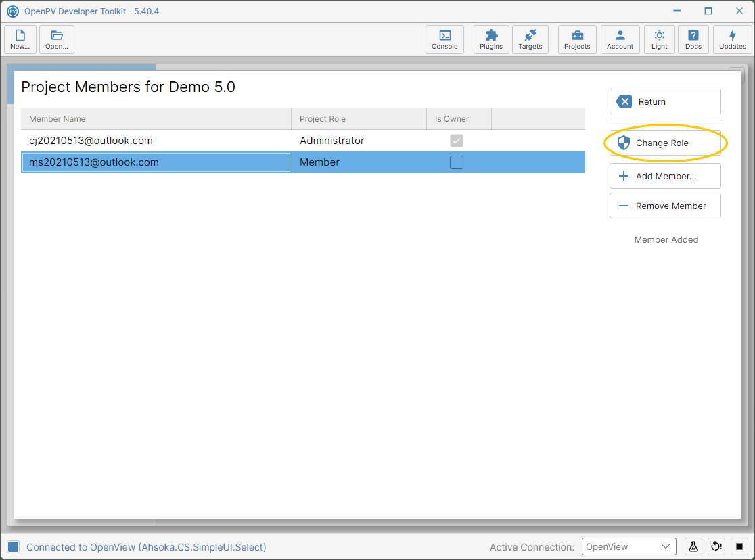The width and height of the screenshot is (755, 560).
Task: Toggle Is Owner checkbox for ms20210513@outlook.com
Action: point(457,162)
